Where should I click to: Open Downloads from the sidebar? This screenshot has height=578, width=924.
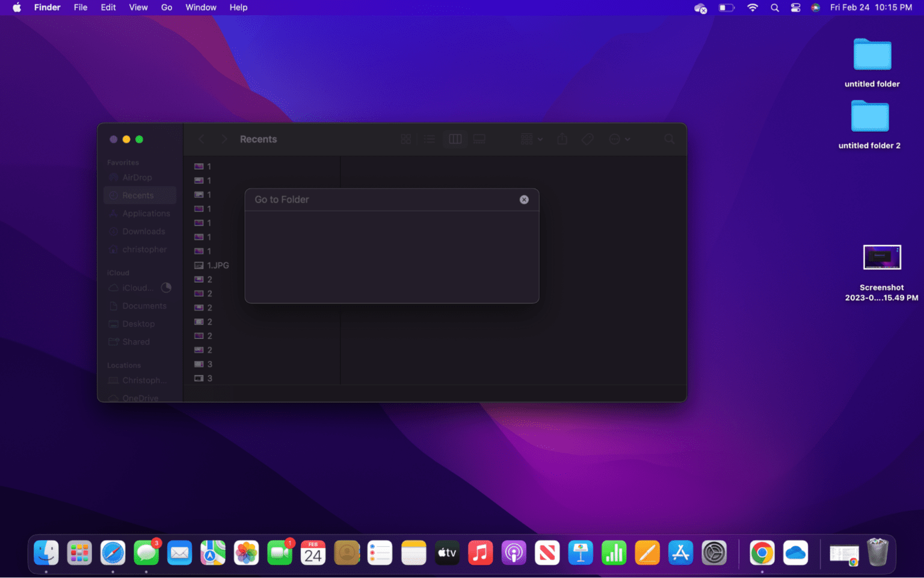[143, 231]
